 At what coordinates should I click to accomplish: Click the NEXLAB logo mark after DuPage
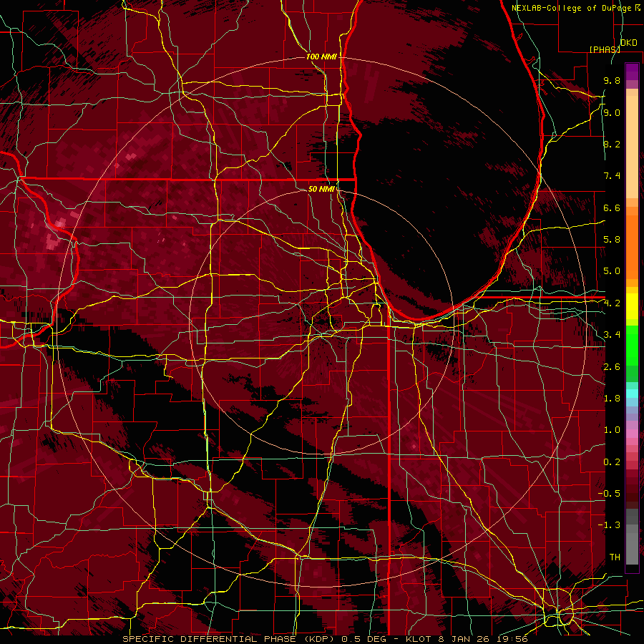pos(637,7)
